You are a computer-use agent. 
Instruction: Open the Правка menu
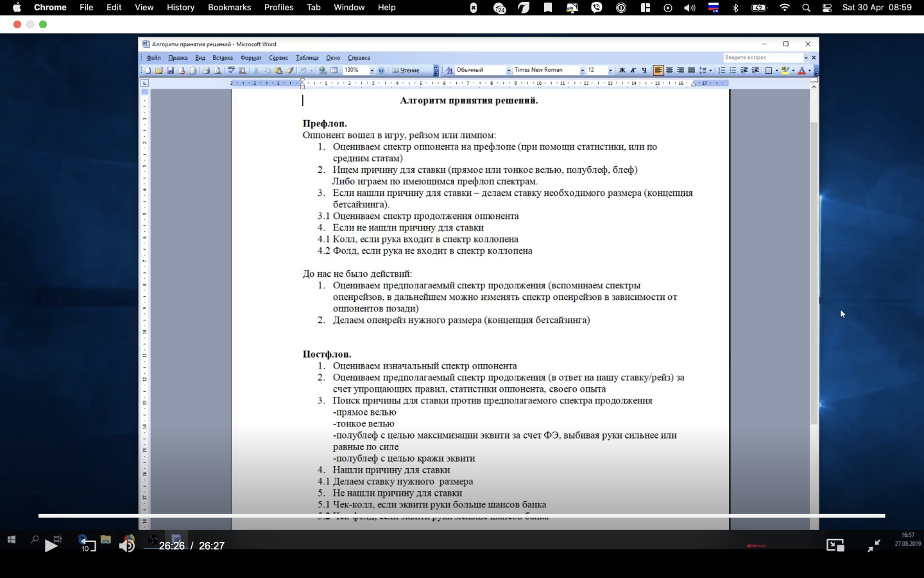point(178,58)
